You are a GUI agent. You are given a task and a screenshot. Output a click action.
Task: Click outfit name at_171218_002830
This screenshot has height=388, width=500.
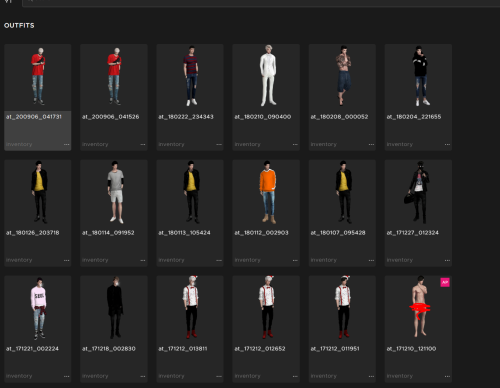point(109,349)
